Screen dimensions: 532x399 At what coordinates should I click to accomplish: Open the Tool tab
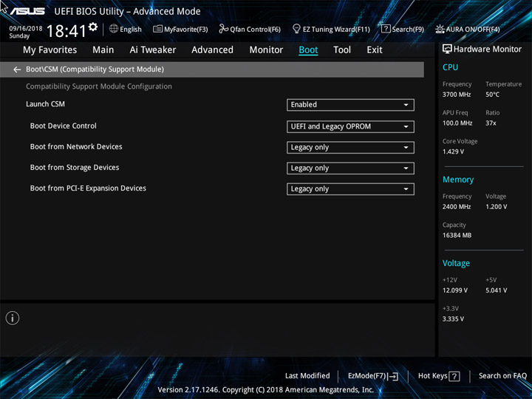click(x=342, y=50)
